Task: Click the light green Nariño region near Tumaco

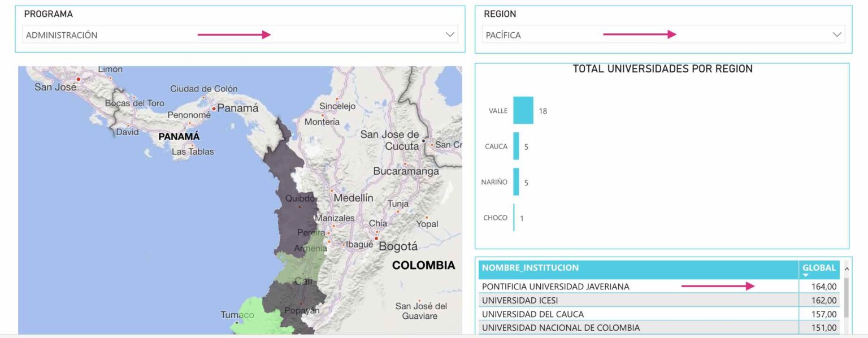Action: point(254,317)
